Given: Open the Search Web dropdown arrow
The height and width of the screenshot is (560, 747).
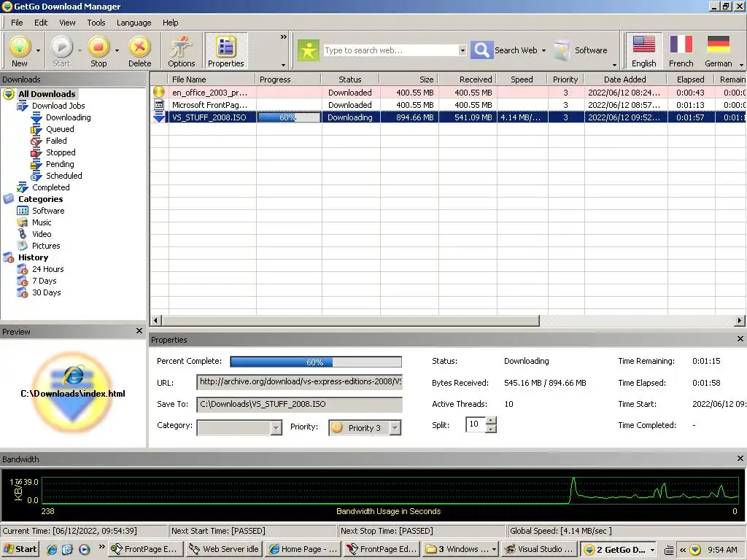Looking at the screenshot, I should coord(543,50).
